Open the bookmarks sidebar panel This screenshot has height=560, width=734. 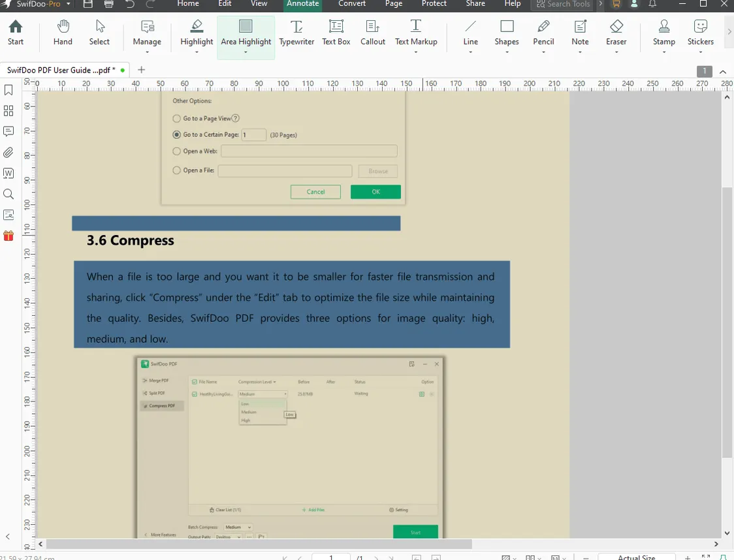(x=8, y=90)
